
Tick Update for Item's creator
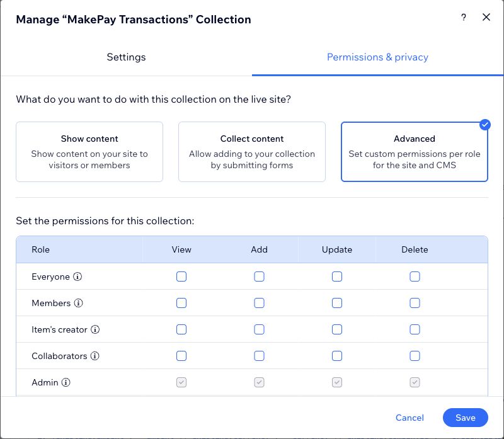[337, 329]
